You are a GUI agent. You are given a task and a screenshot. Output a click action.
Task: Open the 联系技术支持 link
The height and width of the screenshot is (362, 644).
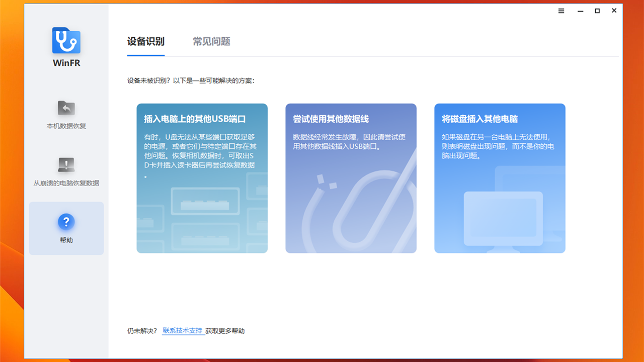(183, 331)
